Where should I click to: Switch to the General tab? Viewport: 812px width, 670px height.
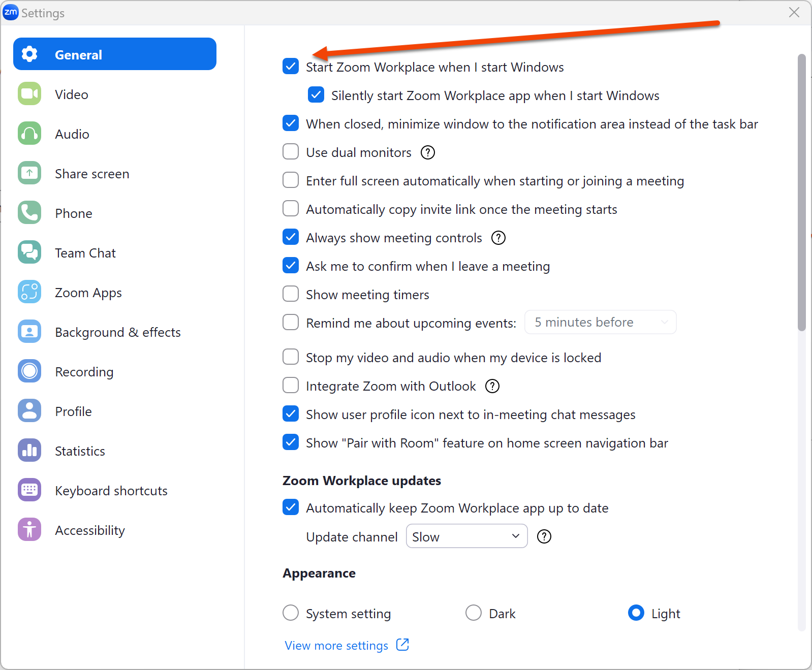coord(78,54)
